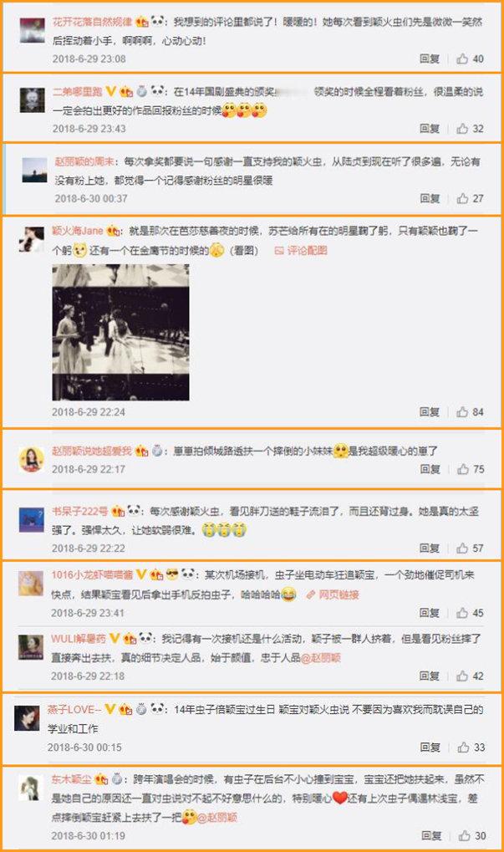
Task: Open user 书呆子222号's profile name
Action: (80, 512)
